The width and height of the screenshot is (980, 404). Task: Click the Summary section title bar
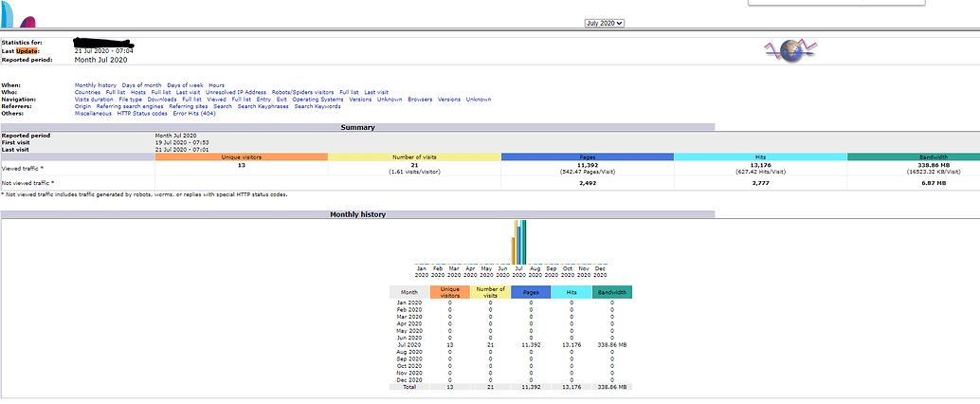(357, 128)
